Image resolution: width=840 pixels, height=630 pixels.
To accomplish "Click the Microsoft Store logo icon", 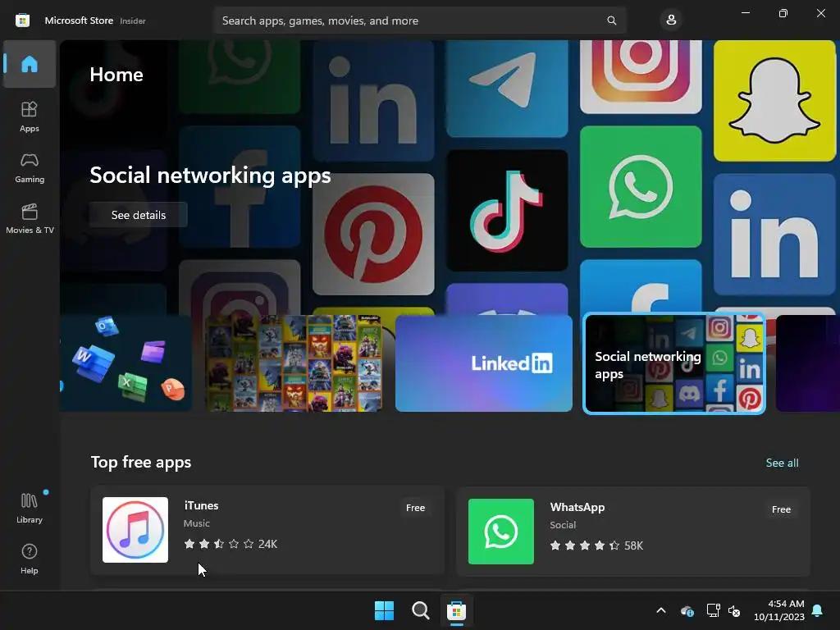I will click(22, 21).
